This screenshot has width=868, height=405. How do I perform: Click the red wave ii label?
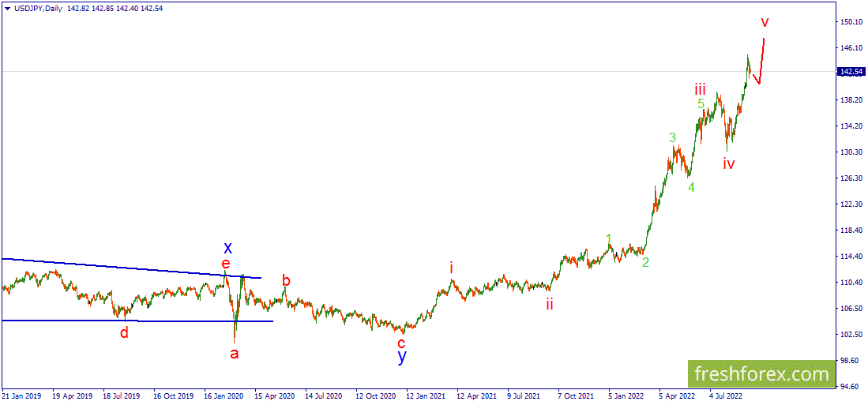[x=549, y=303]
